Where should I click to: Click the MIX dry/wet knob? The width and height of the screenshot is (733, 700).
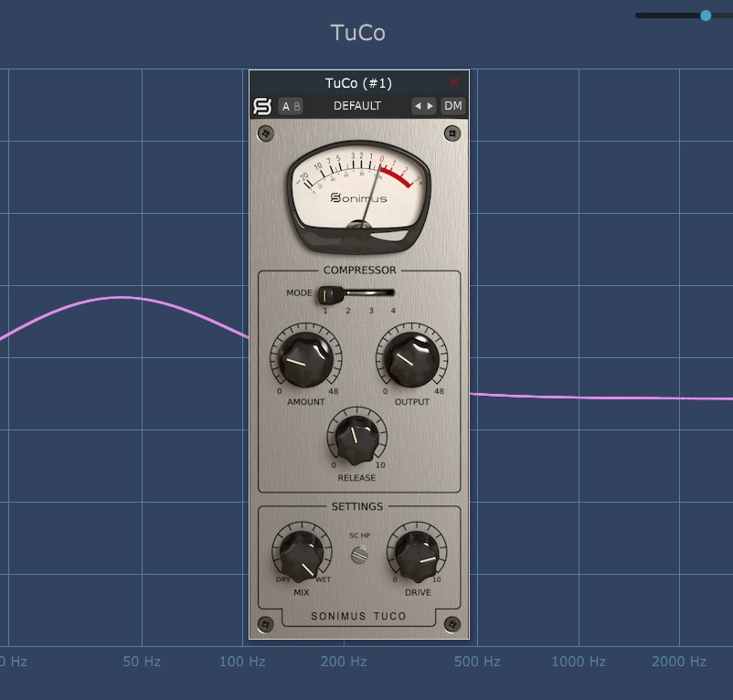pos(302,555)
